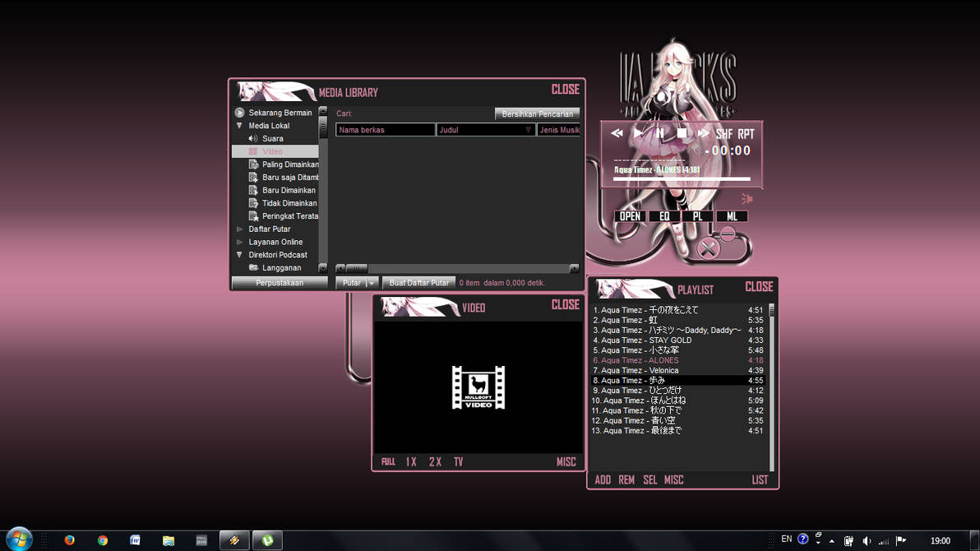Expand the Daftar Putar node
Image resolution: width=980 pixels, height=551 pixels.
pos(239,229)
